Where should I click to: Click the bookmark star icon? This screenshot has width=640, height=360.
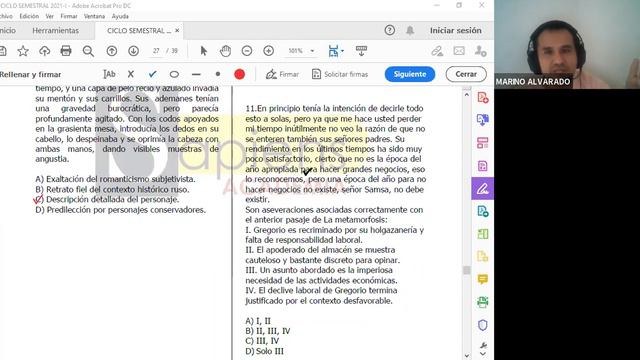[x=23, y=51]
